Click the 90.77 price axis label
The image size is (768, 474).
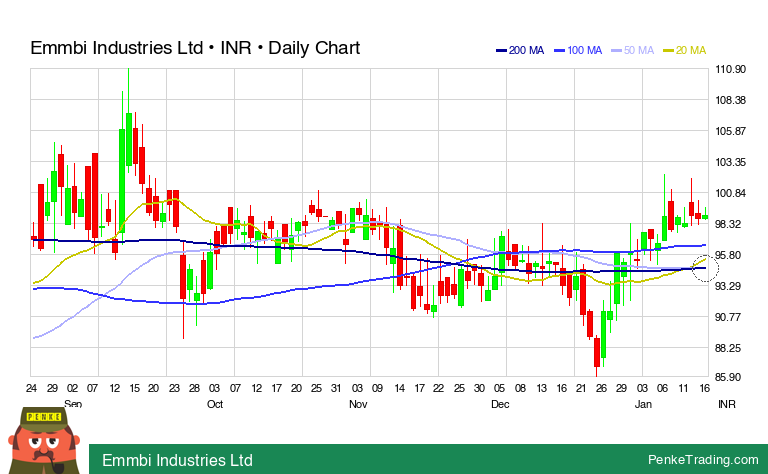pos(730,317)
